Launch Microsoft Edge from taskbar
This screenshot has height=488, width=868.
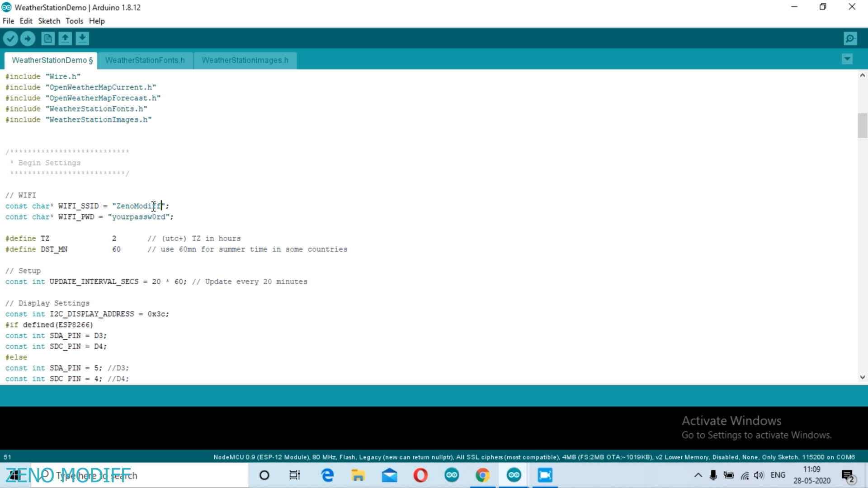pos(327,475)
